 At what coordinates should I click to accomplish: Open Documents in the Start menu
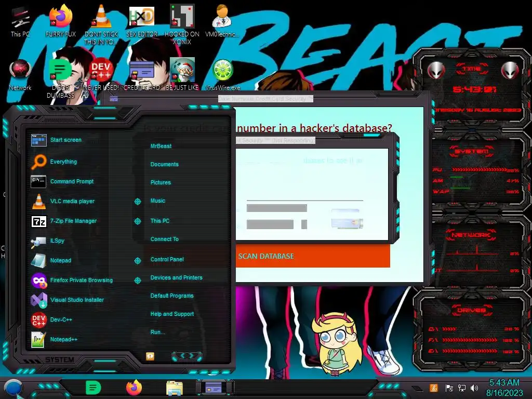click(164, 164)
